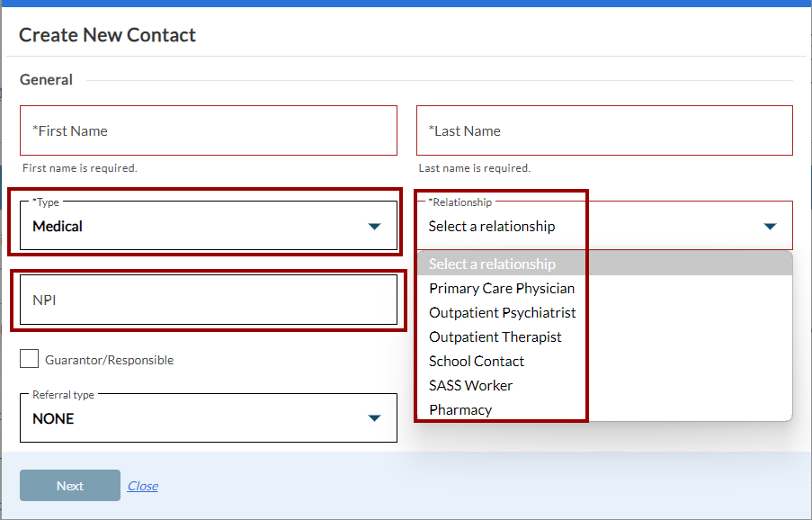Viewport: 812px width, 520px height.
Task: Enable the Guarantor/Responsible checkbox
Action: click(30, 359)
